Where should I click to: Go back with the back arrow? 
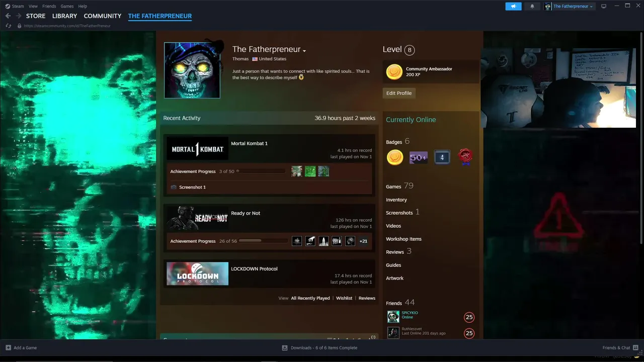coord(8,16)
